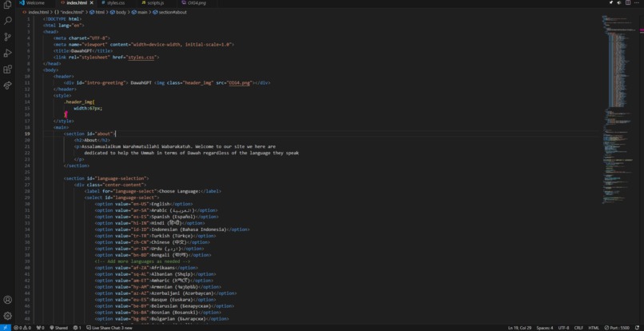644x331 pixels.
Task: Click the Albanian (Shqip) option line
Action: 155,274
